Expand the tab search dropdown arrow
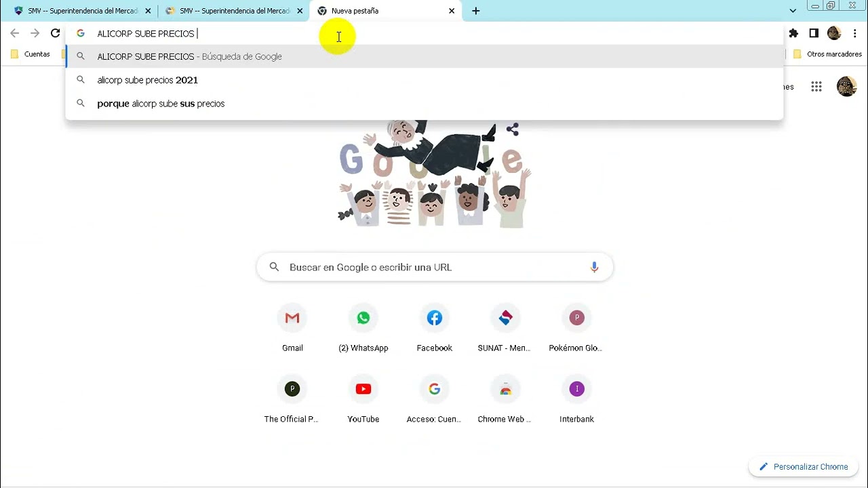This screenshot has width=868, height=488. tap(793, 11)
